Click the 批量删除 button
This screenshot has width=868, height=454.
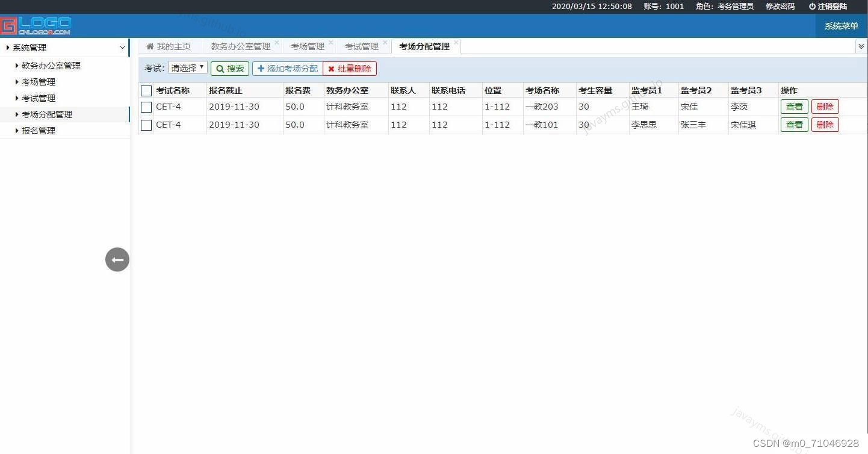coord(350,69)
